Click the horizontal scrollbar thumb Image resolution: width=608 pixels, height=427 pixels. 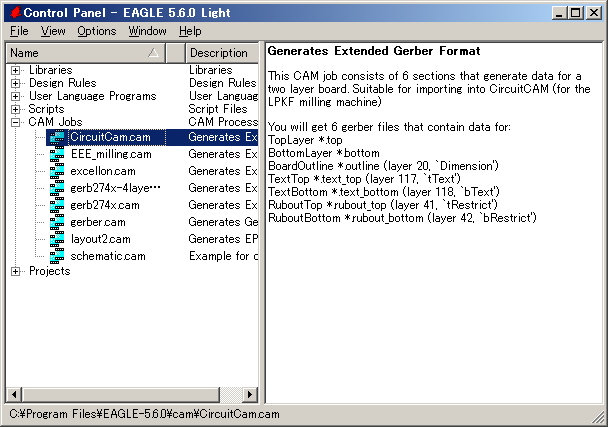[x=121, y=395]
